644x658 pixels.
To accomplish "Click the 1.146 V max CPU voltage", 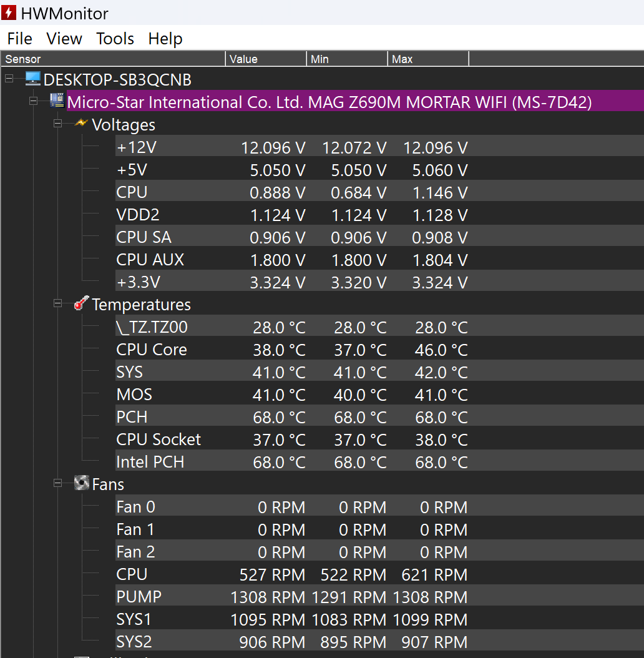I will (440, 193).
